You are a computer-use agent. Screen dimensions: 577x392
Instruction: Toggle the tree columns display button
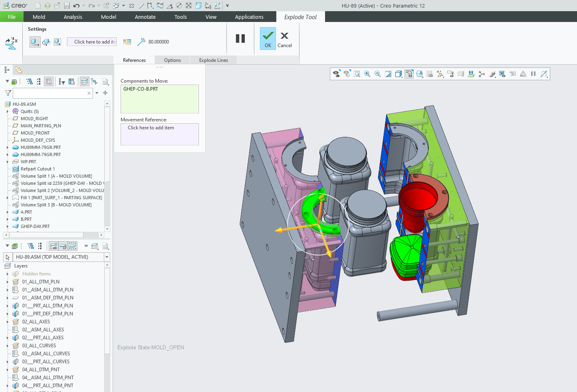48,81
